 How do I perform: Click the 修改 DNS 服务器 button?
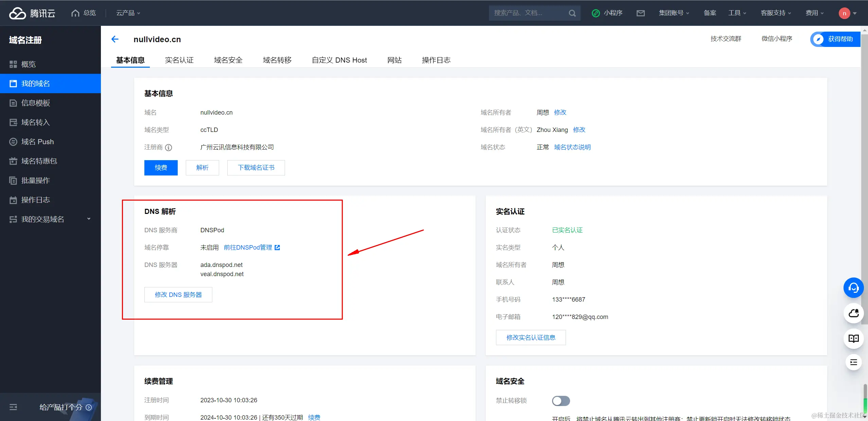[x=178, y=295]
